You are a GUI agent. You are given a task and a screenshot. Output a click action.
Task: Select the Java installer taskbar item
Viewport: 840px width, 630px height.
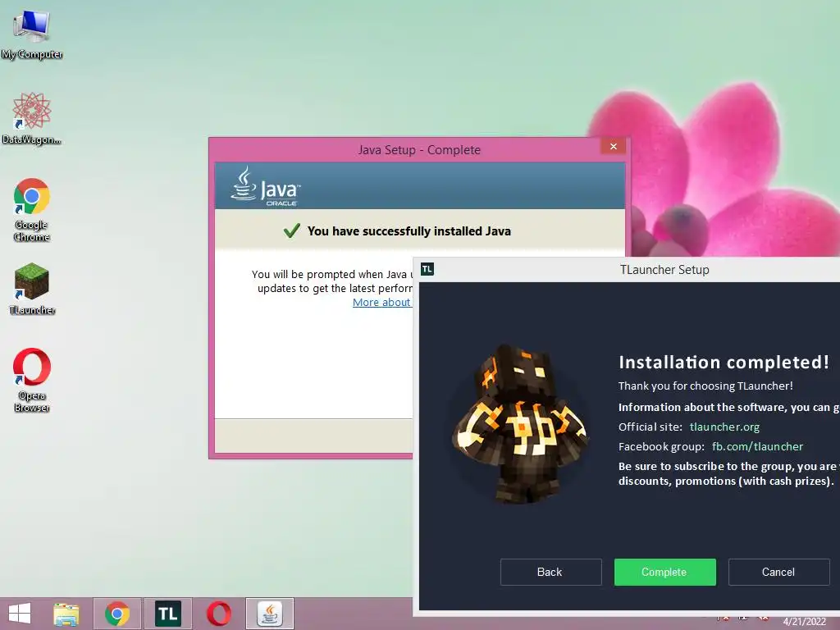pyautogui.click(x=269, y=614)
